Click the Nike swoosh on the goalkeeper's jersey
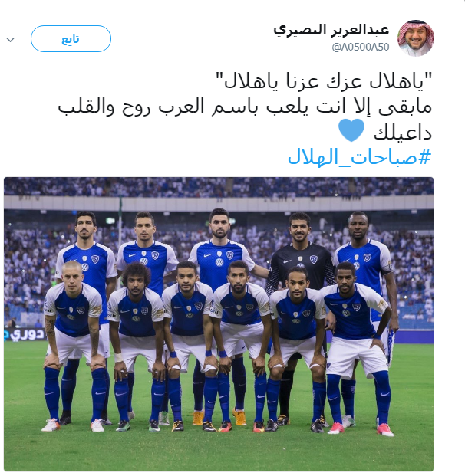Viewport: 465px width, 476px height. click(x=287, y=261)
